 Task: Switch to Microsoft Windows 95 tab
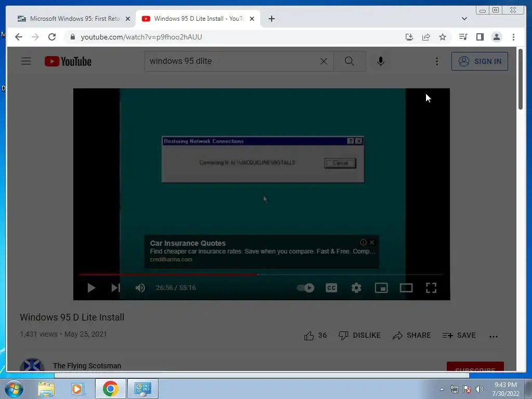[74, 19]
